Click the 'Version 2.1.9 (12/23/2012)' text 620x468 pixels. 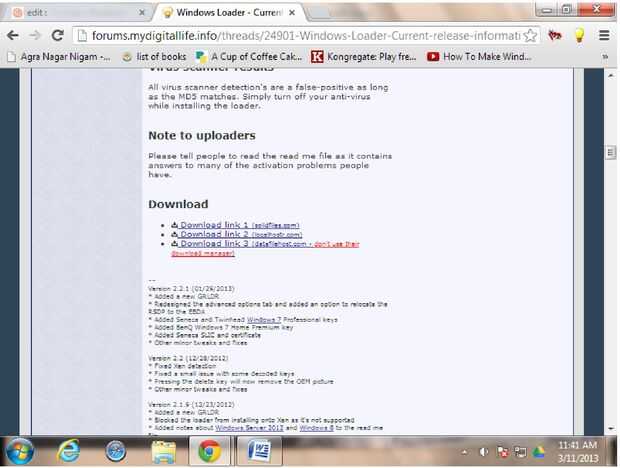pyautogui.click(x=191, y=404)
